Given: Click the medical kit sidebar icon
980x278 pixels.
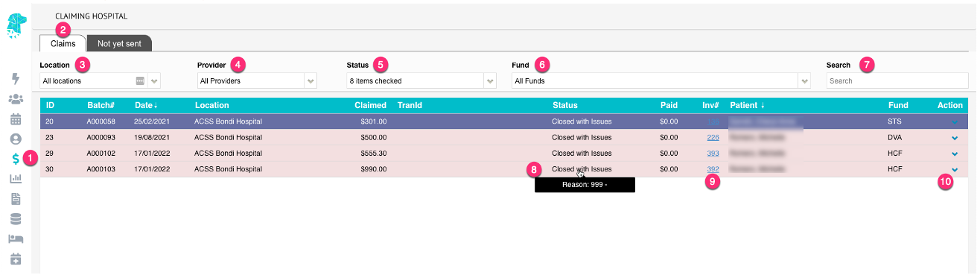Looking at the screenshot, I should point(16,259).
